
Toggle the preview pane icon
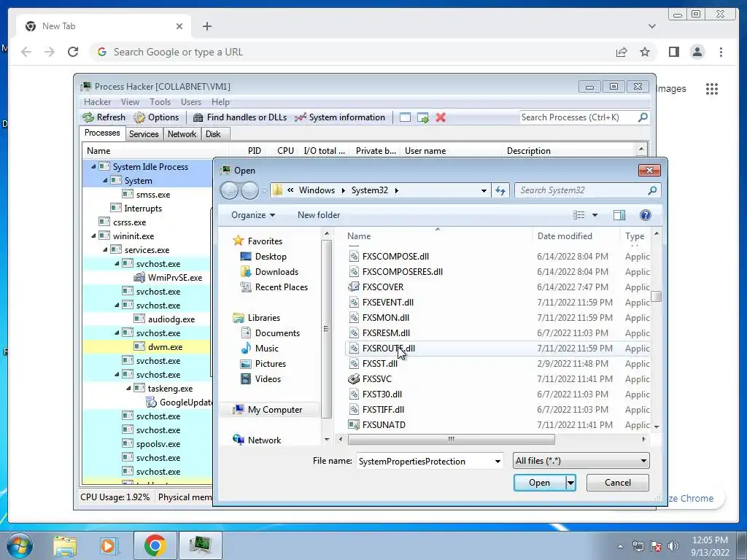click(619, 215)
